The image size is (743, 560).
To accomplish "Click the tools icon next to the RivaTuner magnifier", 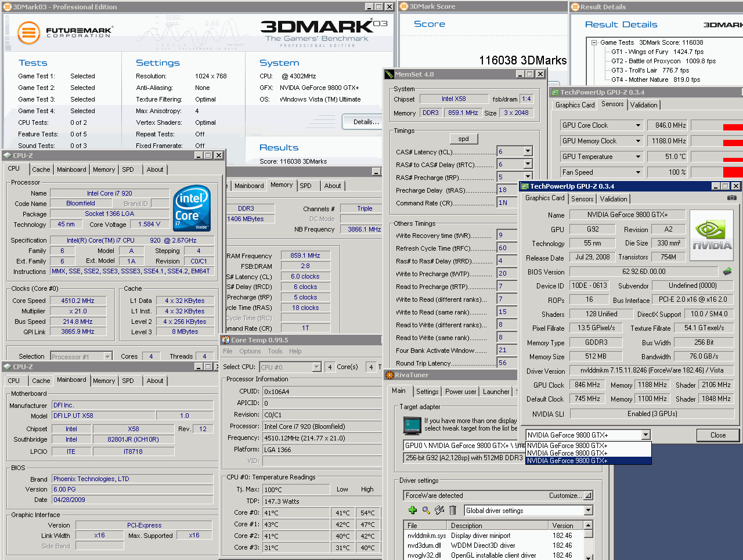I will 439,510.
